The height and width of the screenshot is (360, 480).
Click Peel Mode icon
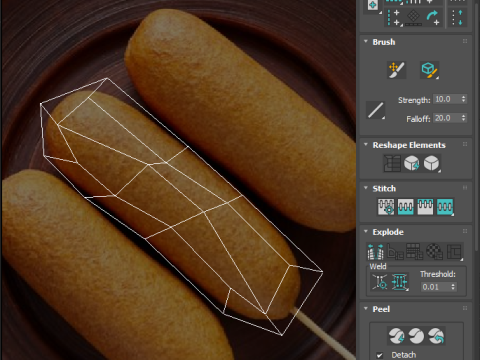point(416,336)
